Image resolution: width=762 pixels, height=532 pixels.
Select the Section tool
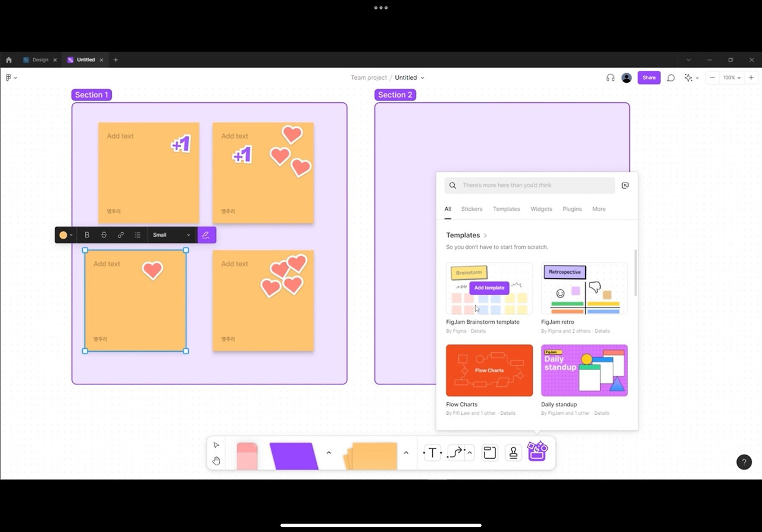coord(489,453)
